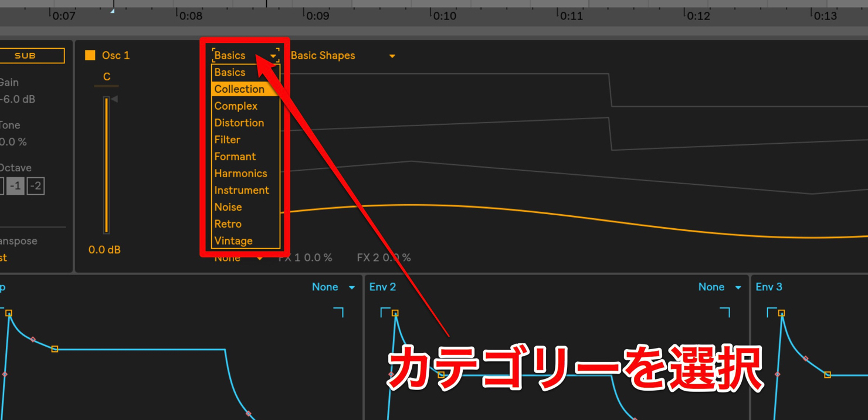Choose Vintage in the category list
868x420 pixels.
(246, 241)
